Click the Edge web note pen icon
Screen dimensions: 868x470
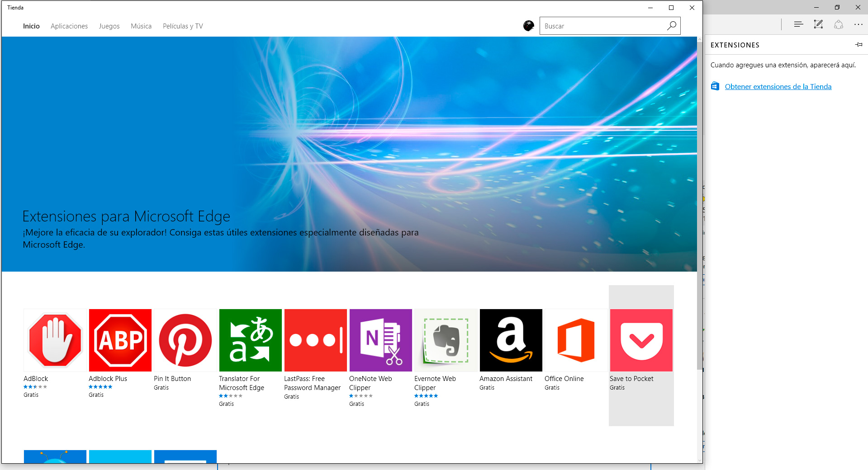click(818, 24)
